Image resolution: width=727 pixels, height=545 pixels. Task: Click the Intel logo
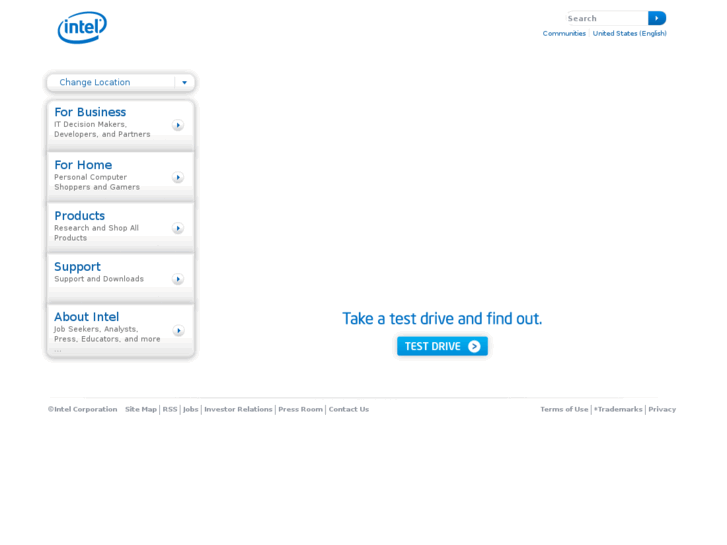point(82,27)
